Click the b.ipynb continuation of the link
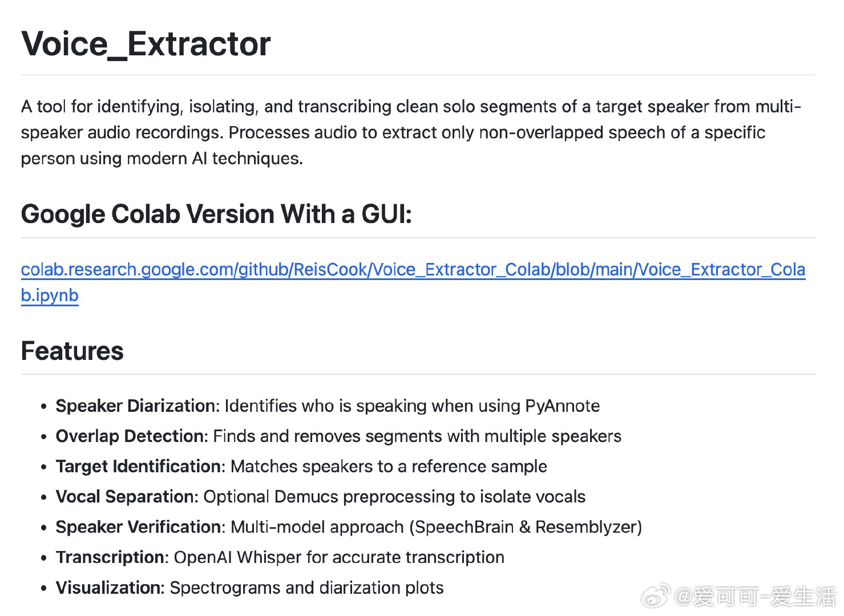This screenshot has width=844, height=616. pyautogui.click(x=50, y=295)
